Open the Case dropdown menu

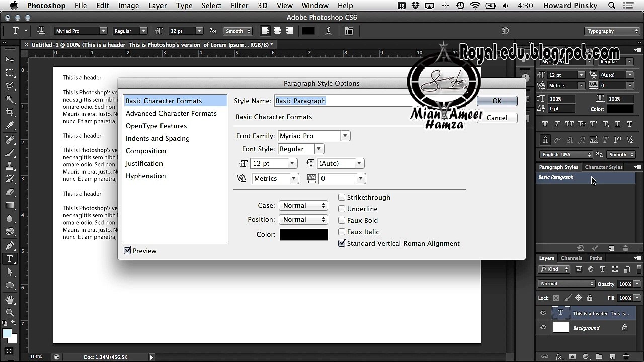303,205
